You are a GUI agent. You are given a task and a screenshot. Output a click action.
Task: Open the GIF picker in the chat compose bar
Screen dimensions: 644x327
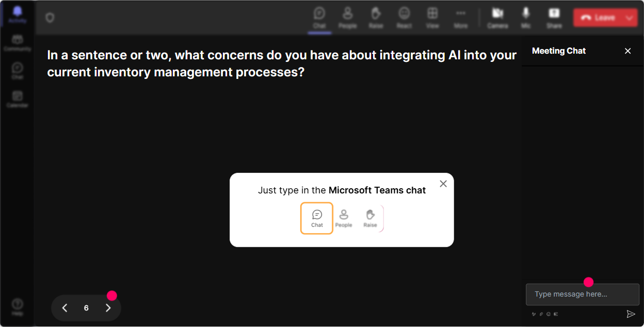[x=556, y=314]
